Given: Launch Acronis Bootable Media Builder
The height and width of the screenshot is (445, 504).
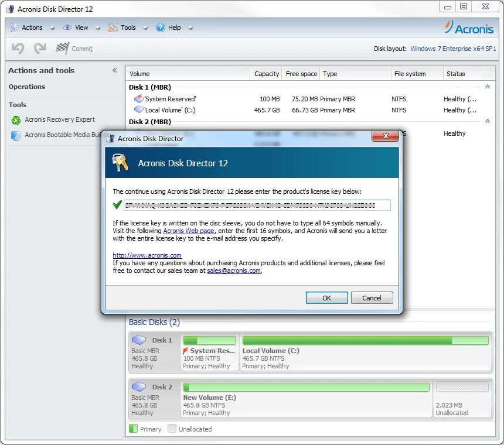Looking at the screenshot, I should [x=63, y=135].
